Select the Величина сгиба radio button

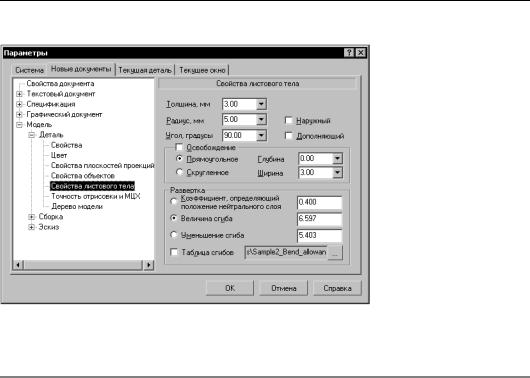click(174, 218)
